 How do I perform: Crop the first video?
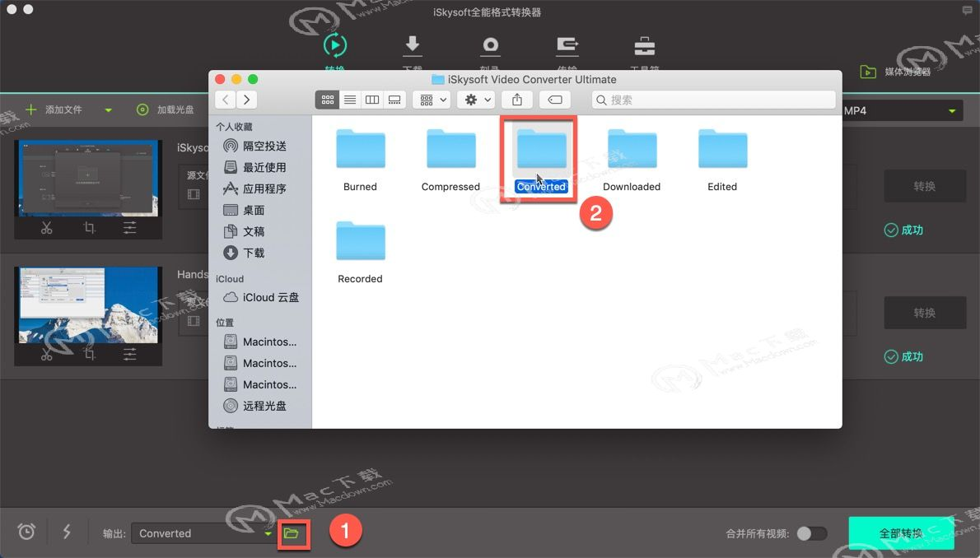[x=89, y=228]
